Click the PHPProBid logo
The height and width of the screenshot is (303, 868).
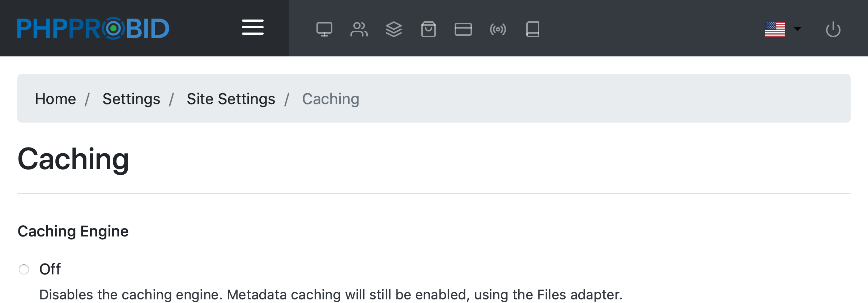93,28
